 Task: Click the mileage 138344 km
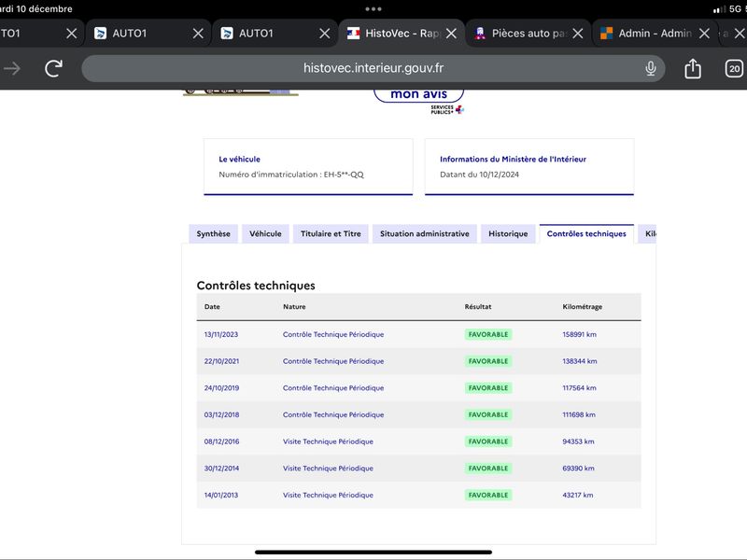click(x=580, y=361)
